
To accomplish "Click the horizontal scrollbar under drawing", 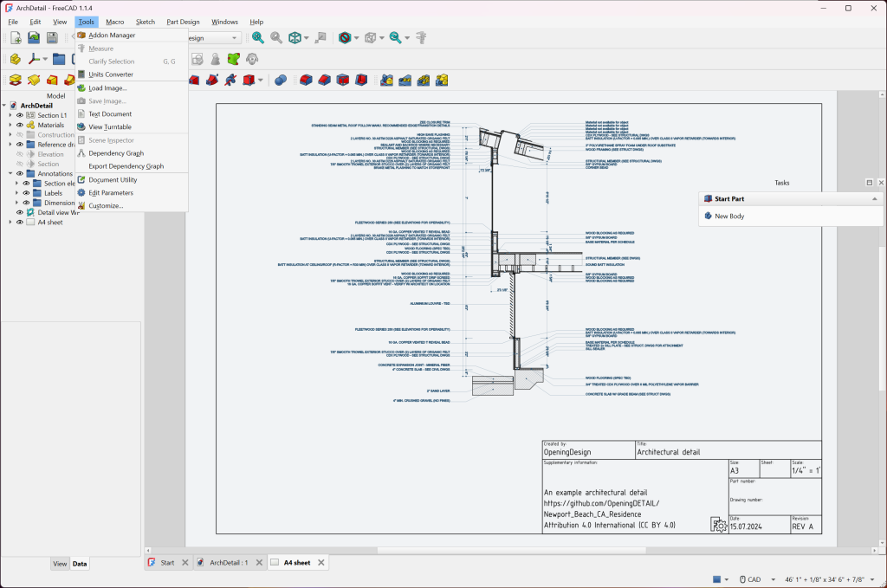I will point(511,550).
